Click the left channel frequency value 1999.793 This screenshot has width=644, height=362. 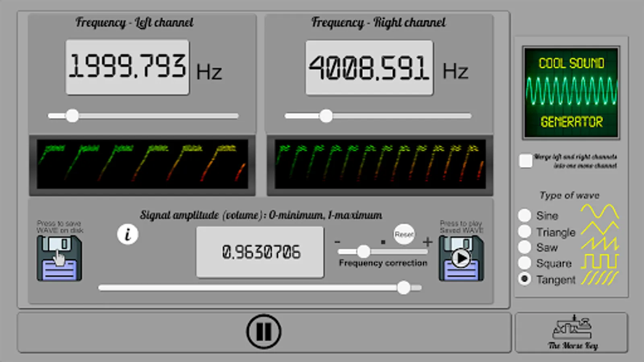127,67
